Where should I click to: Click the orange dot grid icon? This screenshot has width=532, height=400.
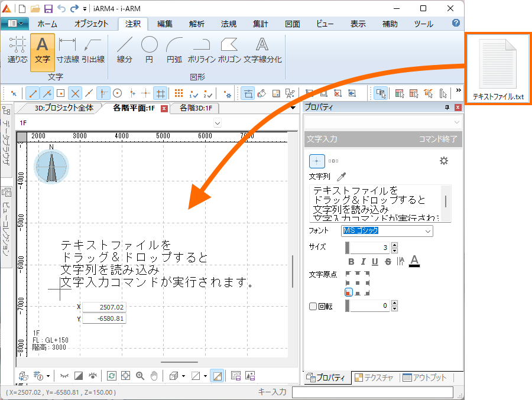(x=179, y=93)
